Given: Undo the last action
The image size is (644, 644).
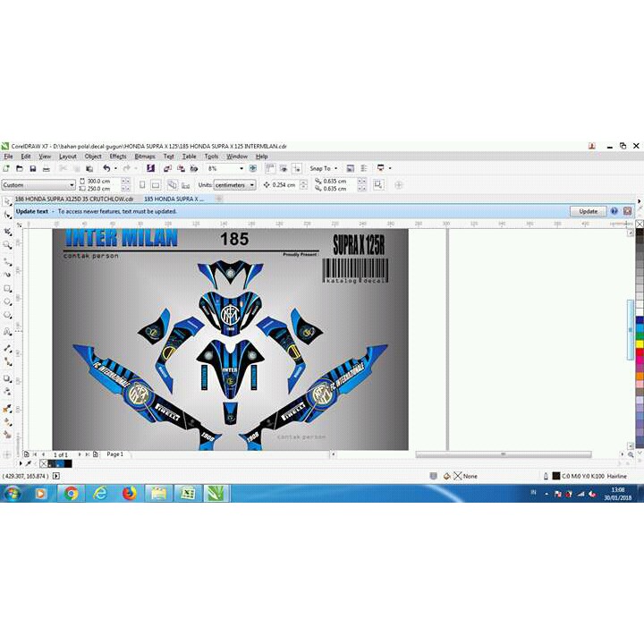Looking at the screenshot, I should tap(106, 168).
